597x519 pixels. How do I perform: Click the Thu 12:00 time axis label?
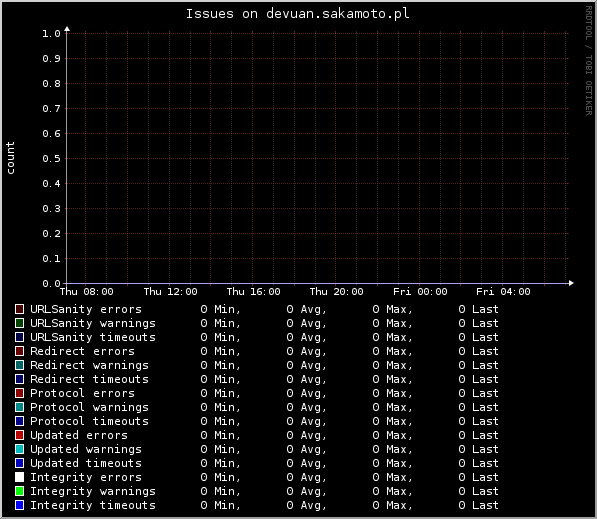coord(170,292)
